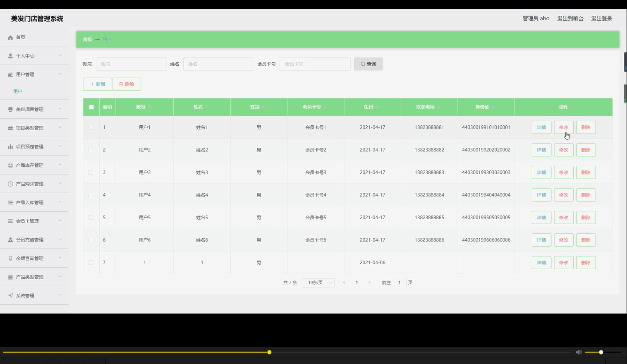This screenshot has height=364, width=627.
Task: Sort the table by 性别 column arrows
Action: tap(263, 107)
